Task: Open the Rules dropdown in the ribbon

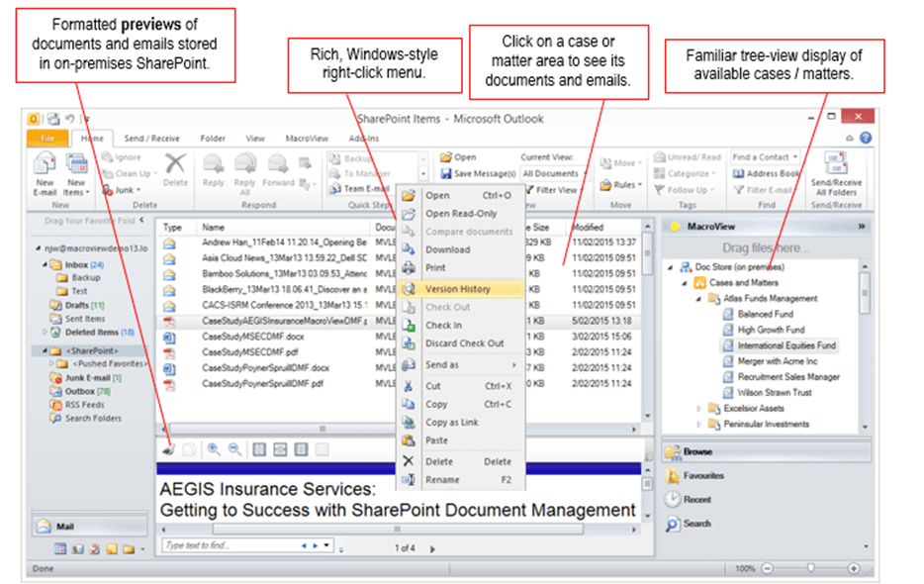Action: tap(623, 185)
